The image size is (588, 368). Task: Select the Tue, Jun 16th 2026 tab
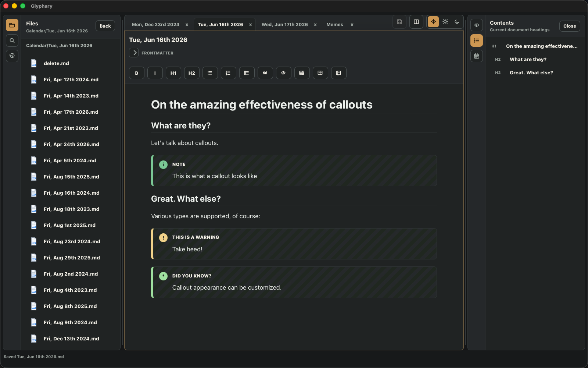pyautogui.click(x=220, y=25)
